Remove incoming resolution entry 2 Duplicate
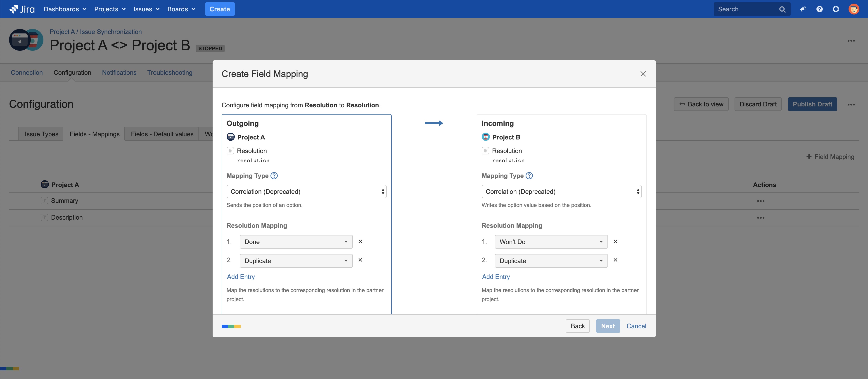Image resolution: width=868 pixels, height=379 pixels. point(615,260)
